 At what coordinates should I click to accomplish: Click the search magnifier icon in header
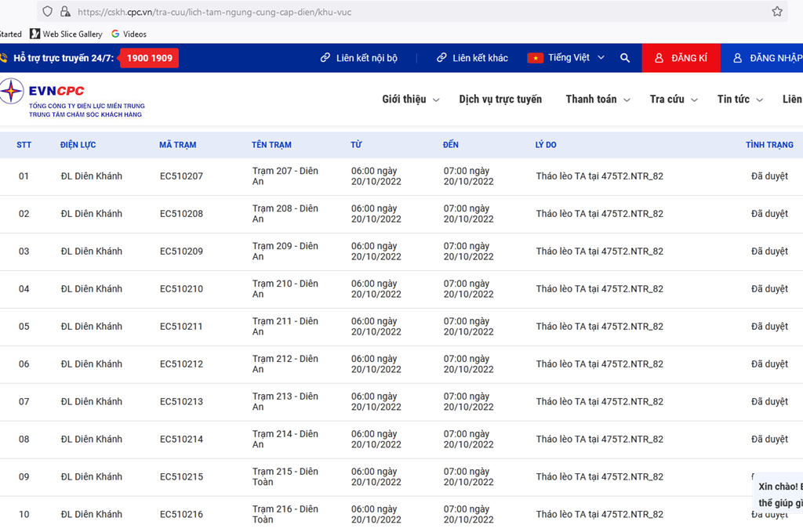(x=625, y=58)
